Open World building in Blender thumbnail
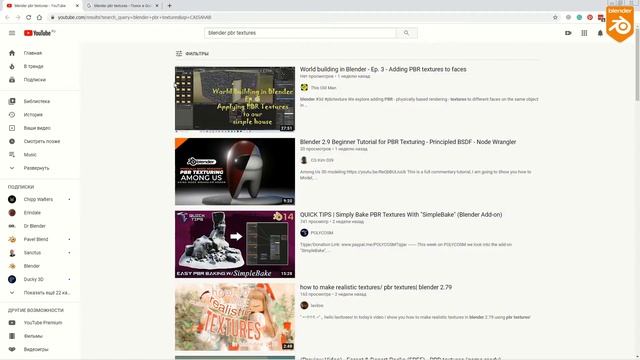 coord(235,99)
